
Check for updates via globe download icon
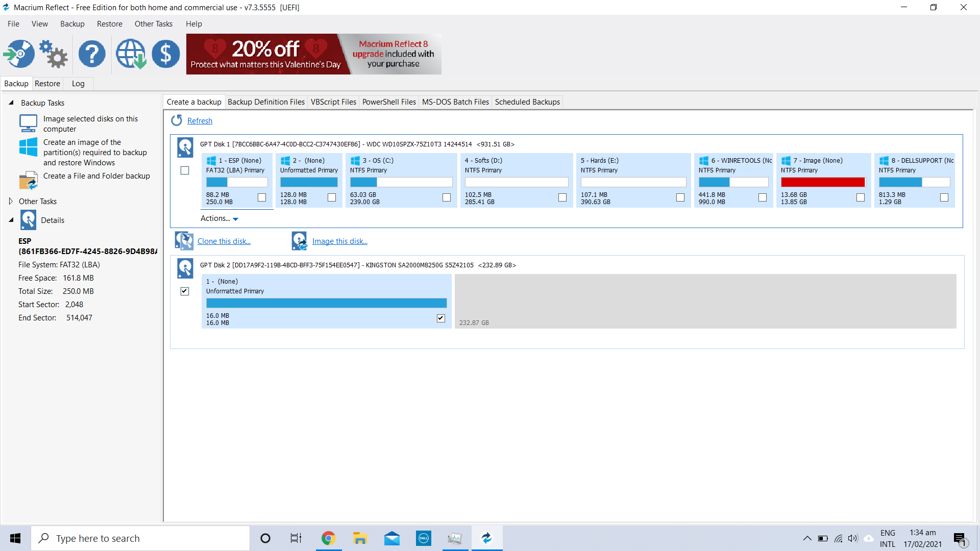[x=130, y=54]
